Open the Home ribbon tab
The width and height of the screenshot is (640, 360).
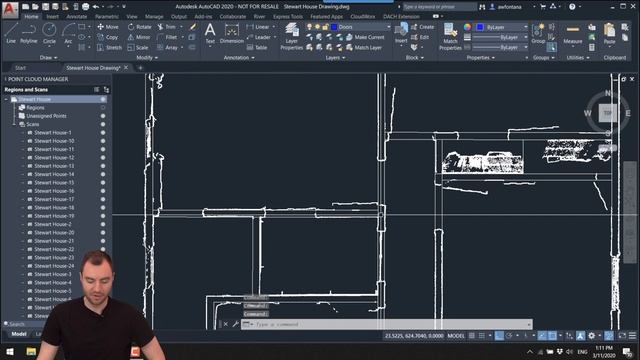pyautogui.click(x=31, y=17)
